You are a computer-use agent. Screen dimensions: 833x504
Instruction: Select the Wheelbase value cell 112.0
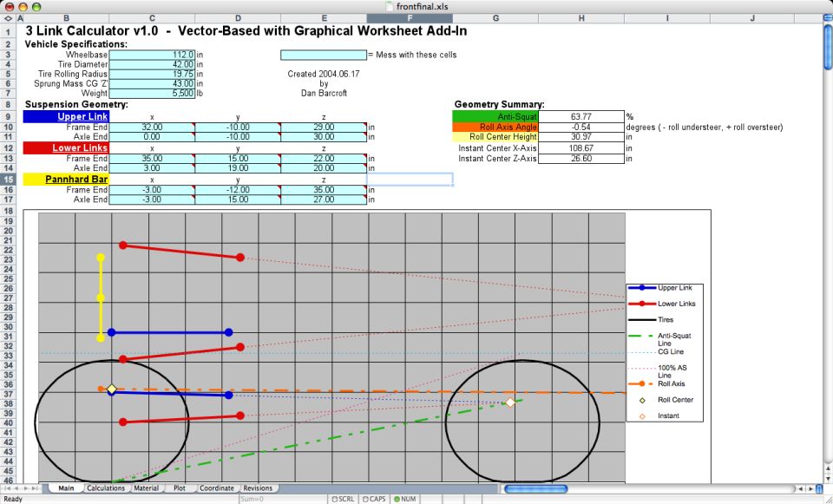coord(152,55)
